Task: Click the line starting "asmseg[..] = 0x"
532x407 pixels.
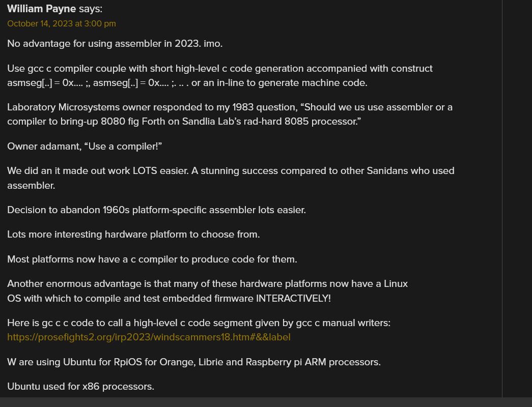Action: (187, 83)
